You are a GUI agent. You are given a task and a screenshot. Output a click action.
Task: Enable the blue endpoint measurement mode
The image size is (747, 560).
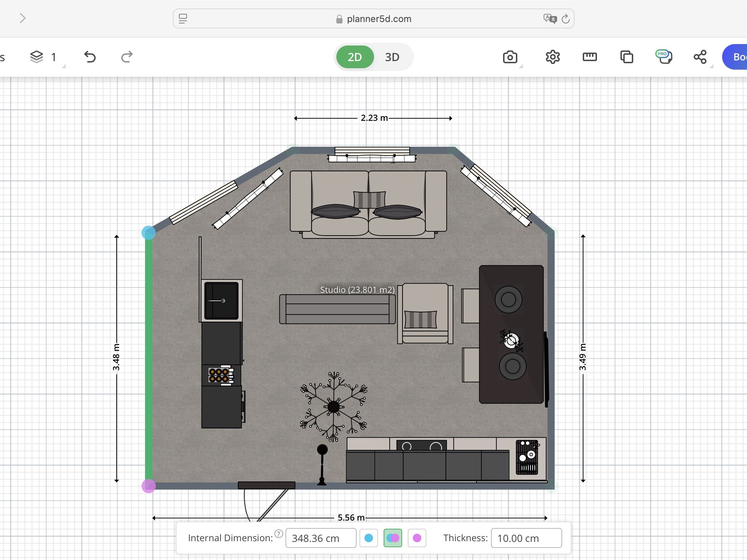[x=369, y=538]
